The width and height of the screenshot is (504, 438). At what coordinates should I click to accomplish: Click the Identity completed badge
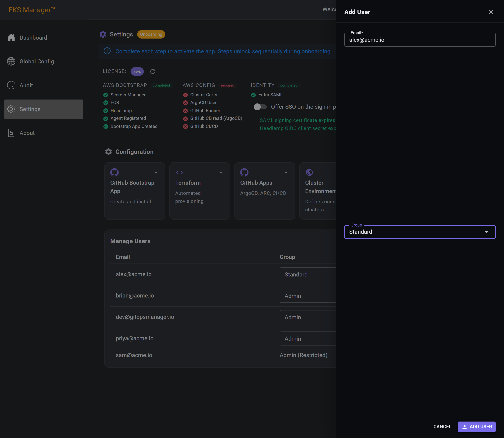[289, 85]
